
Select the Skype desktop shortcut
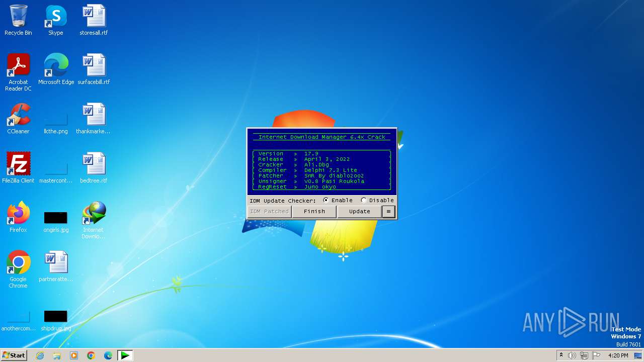tap(56, 20)
